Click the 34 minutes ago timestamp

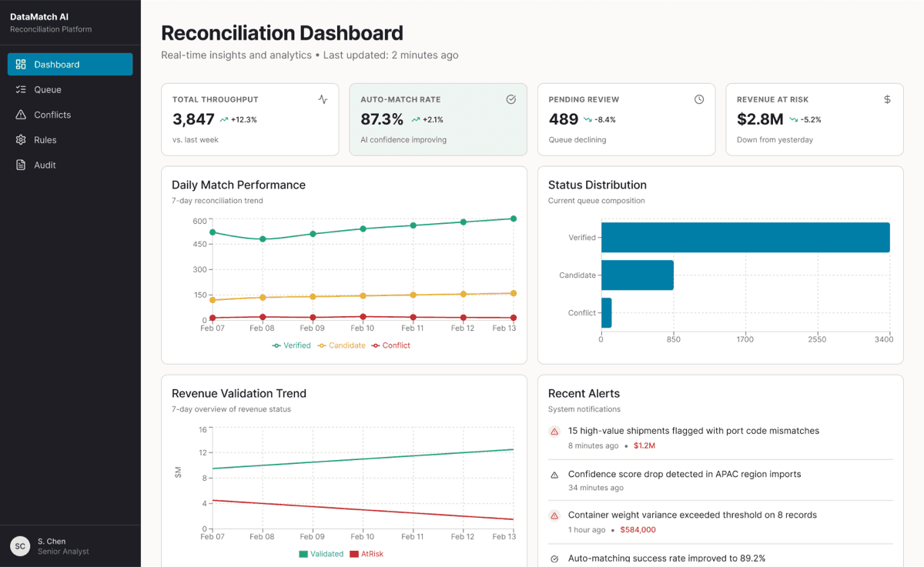596,488
